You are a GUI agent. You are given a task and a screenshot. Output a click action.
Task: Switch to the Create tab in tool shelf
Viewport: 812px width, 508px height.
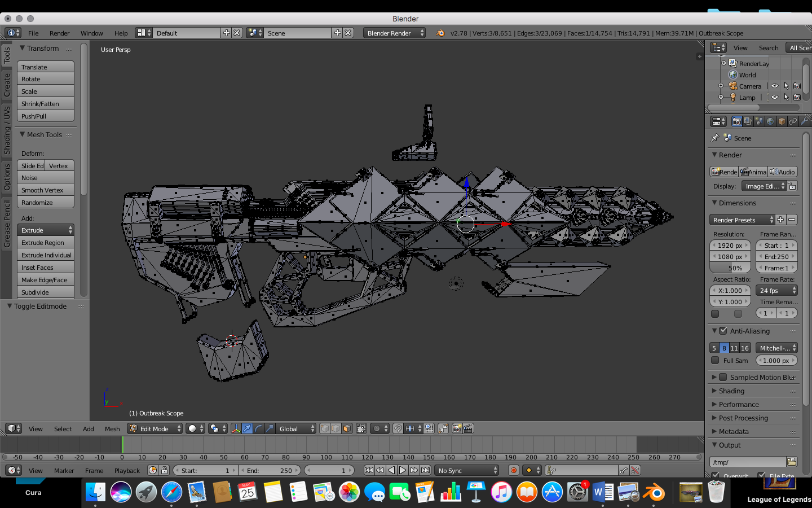coord(7,84)
